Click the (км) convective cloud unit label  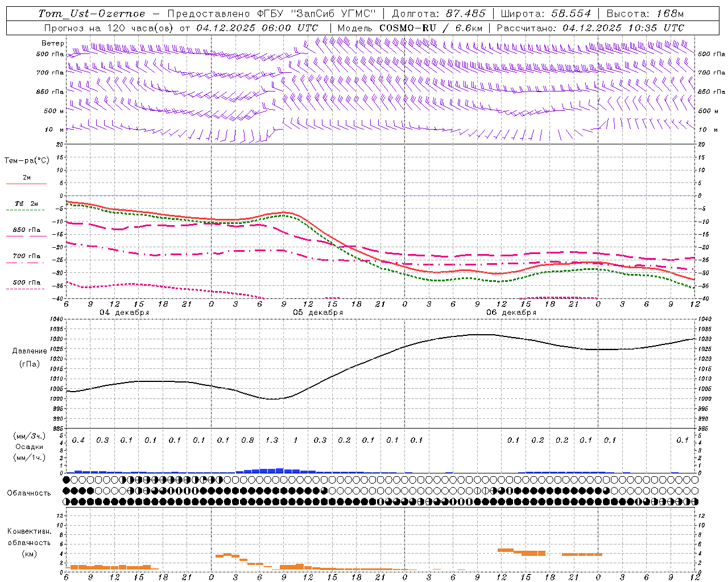29,554
